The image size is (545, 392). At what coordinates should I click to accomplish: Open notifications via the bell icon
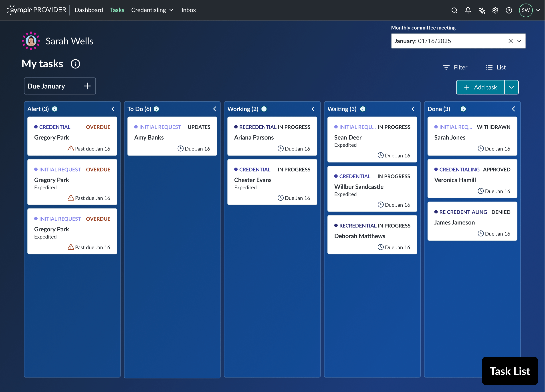coord(468,10)
